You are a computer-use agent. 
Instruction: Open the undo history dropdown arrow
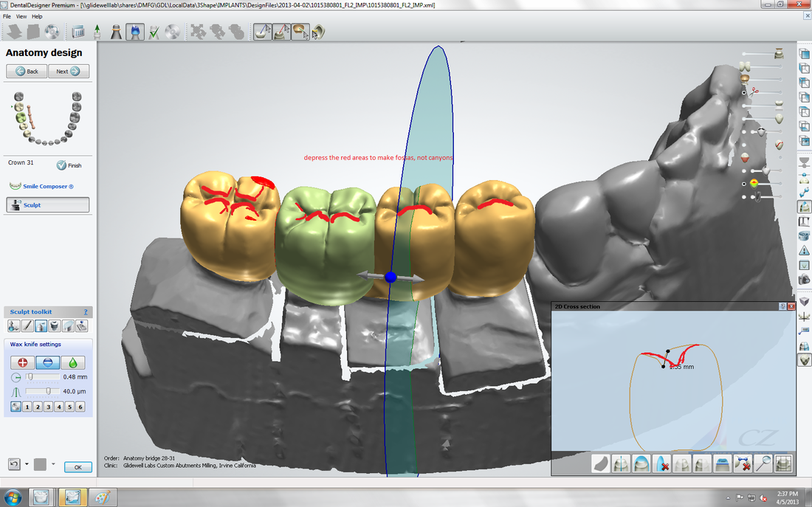tap(27, 464)
